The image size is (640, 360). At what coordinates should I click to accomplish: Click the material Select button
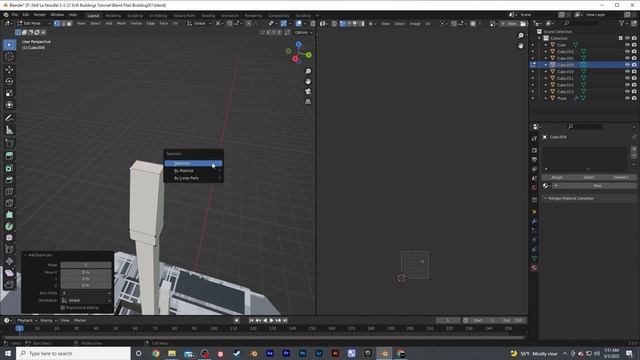tap(589, 178)
